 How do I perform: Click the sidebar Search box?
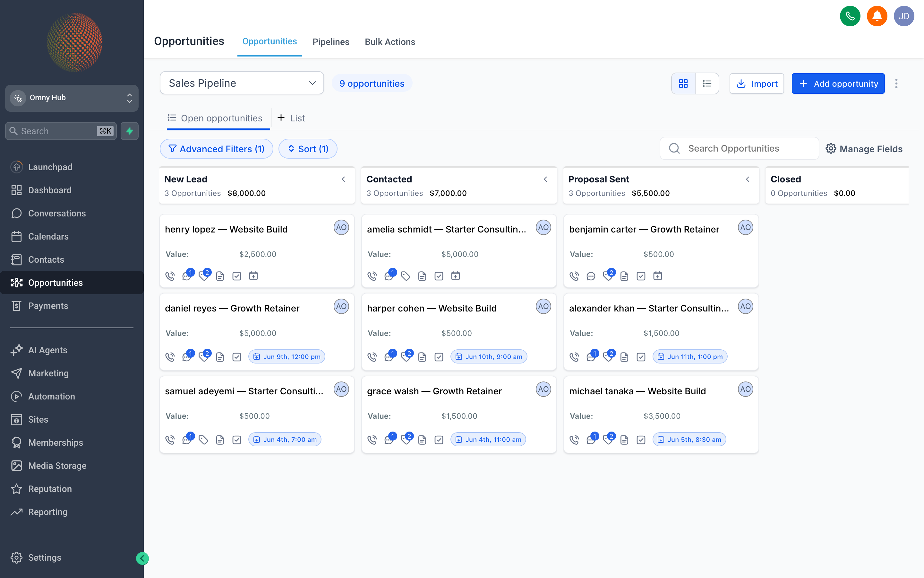61,131
